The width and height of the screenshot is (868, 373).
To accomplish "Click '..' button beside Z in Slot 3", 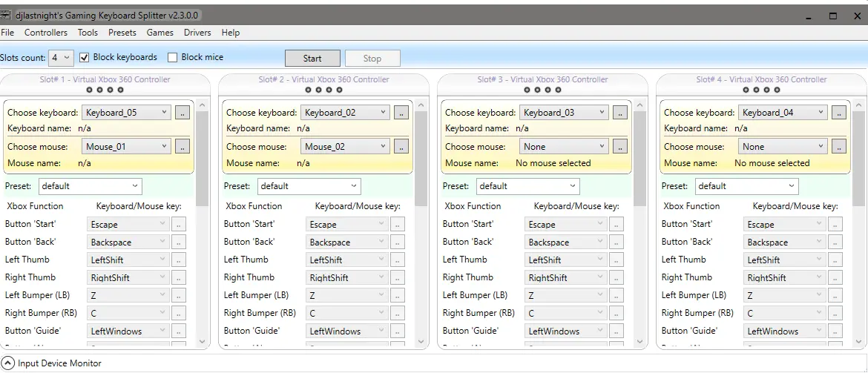I will tap(616, 296).
